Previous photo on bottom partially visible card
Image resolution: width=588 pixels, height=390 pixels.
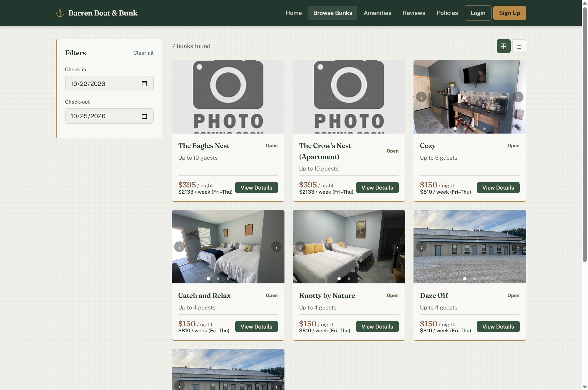179,386
